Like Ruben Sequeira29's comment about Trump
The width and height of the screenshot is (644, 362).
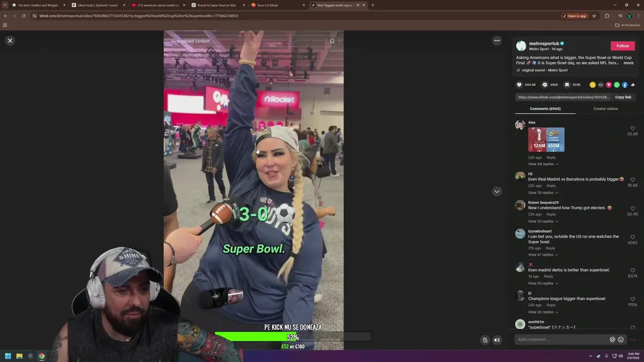[x=632, y=208]
